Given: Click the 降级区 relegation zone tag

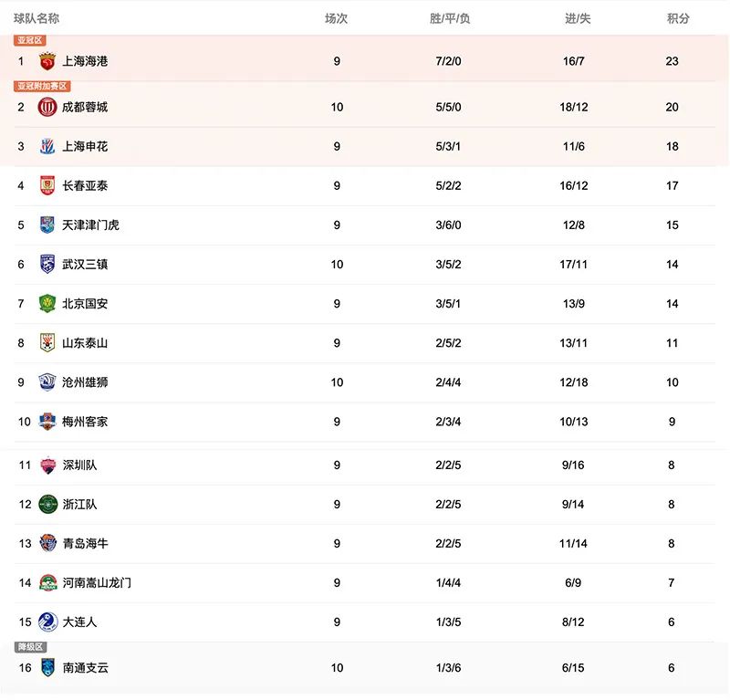Looking at the screenshot, I should click(30, 647).
